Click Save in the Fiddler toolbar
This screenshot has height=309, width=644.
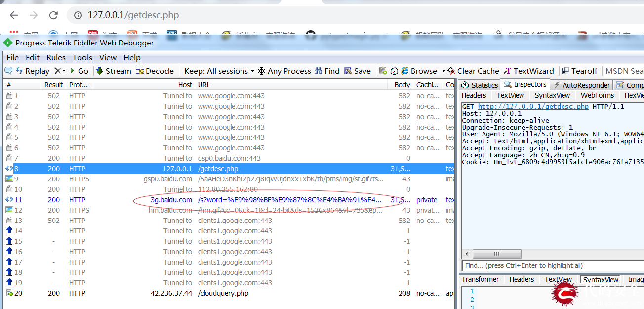click(358, 71)
